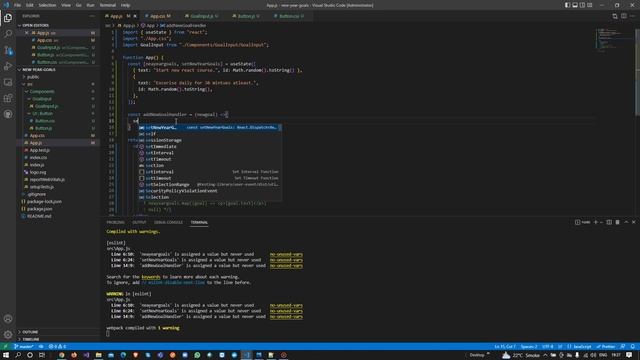Close the terminal panel
Screen dimensions: 640x360
point(634,222)
